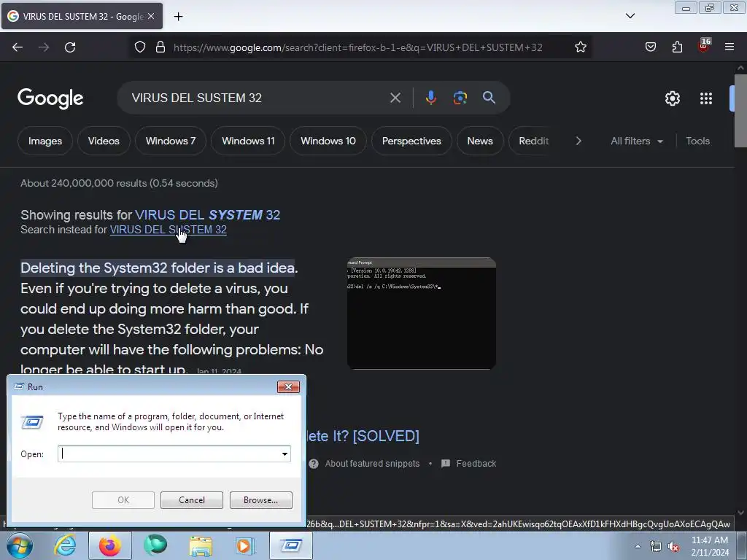Click the page vertical scrollbar thumb
Viewport: 747px width, 560px height.
click(x=740, y=111)
